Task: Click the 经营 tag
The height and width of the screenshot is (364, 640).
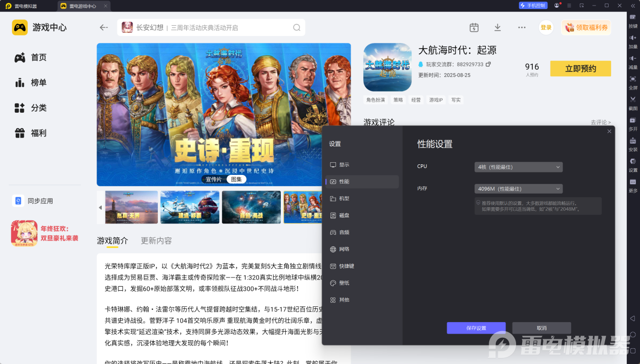Action: [416, 100]
